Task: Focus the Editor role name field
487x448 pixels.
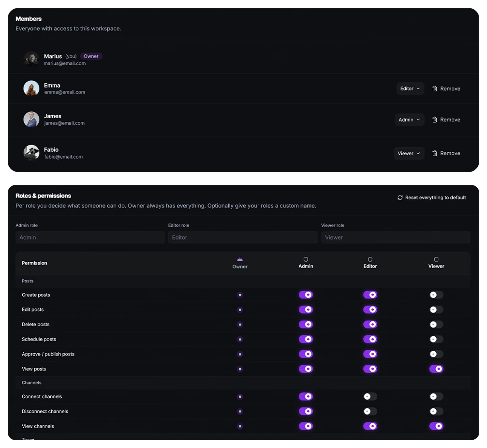Action: (243, 238)
